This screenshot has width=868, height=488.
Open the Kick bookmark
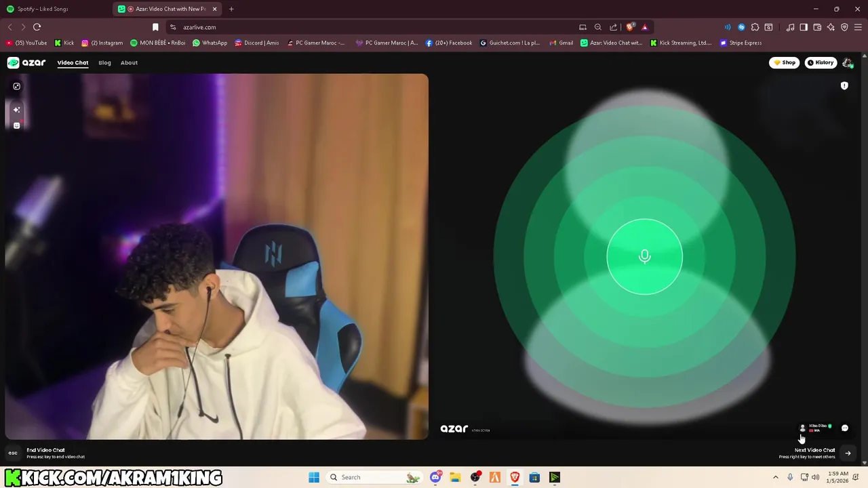[x=64, y=43]
